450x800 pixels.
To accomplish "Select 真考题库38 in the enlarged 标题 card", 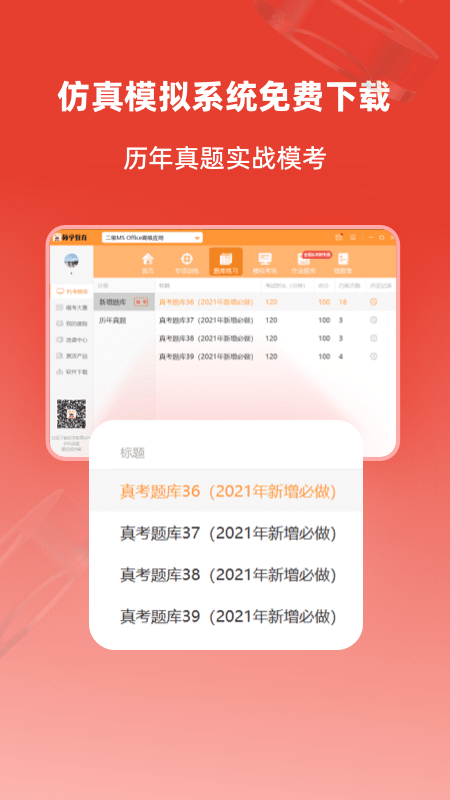I will [x=226, y=575].
